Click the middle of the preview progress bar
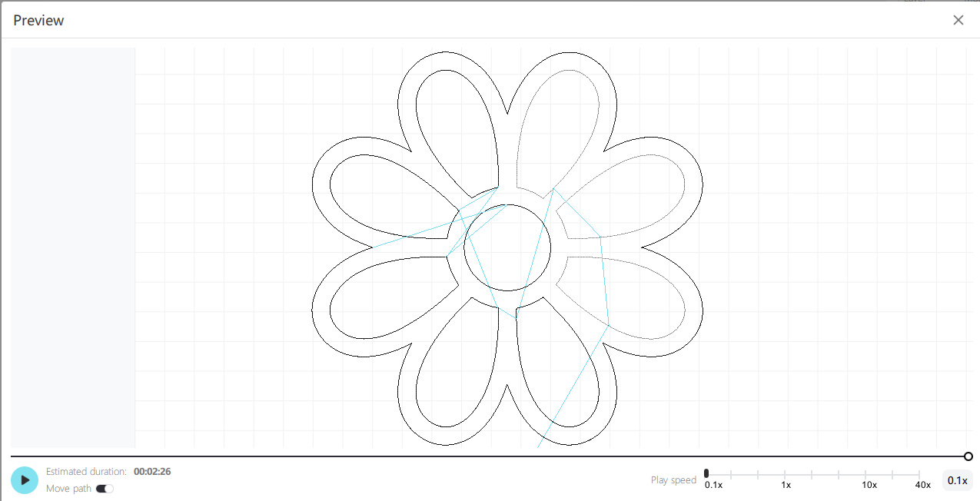This screenshot has height=501, width=980. (x=489, y=456)
